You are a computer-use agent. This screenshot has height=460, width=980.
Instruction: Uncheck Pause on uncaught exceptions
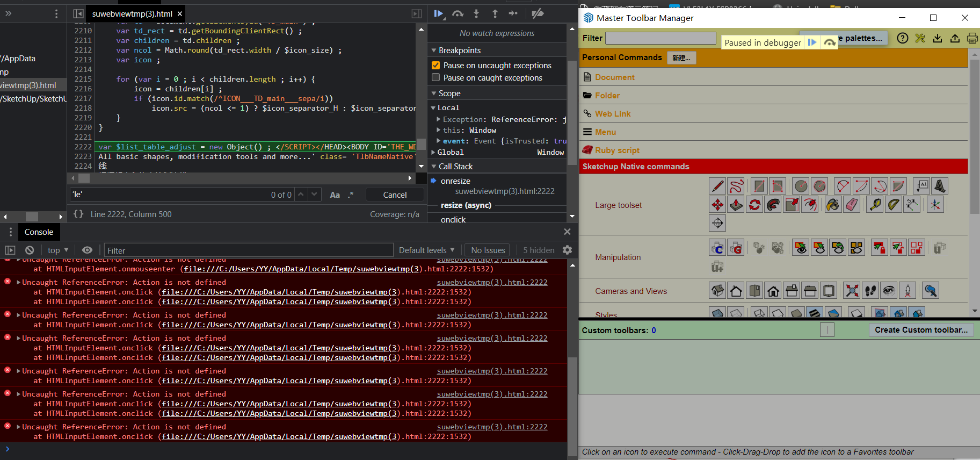[x=436, y=65]
